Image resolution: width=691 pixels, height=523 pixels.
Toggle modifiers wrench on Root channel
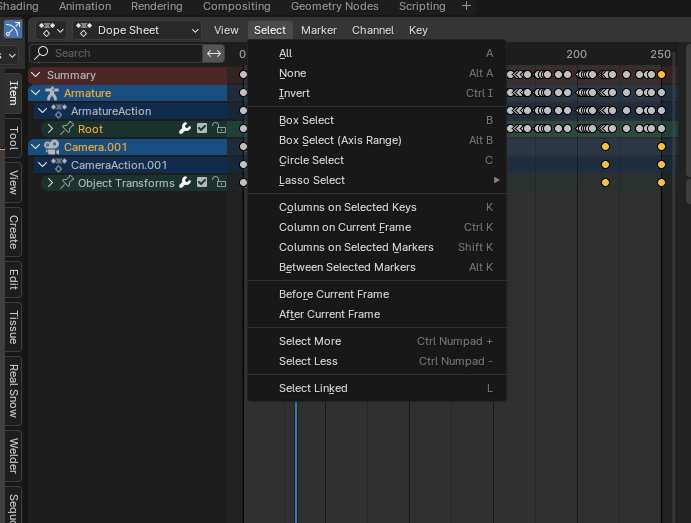click(185, 129)
